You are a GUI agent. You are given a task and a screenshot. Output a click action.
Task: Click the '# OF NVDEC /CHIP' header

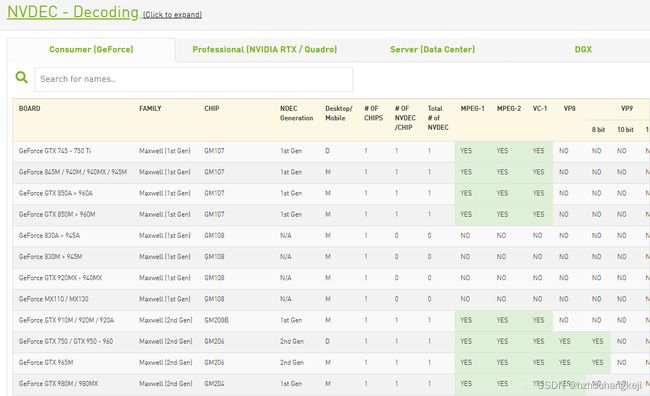[405, 118]
